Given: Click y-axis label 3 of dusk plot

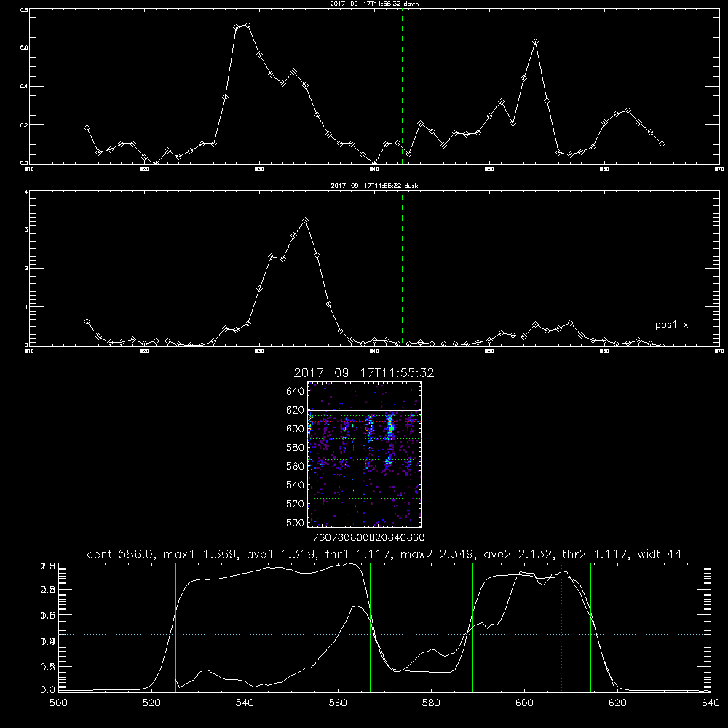Looking at the screenshot, I should click(26, 229).
